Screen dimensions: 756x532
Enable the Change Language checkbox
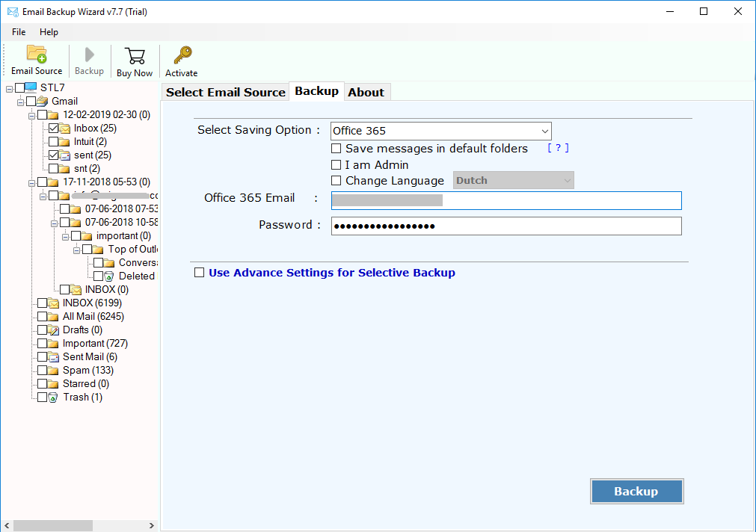[336, 181]
